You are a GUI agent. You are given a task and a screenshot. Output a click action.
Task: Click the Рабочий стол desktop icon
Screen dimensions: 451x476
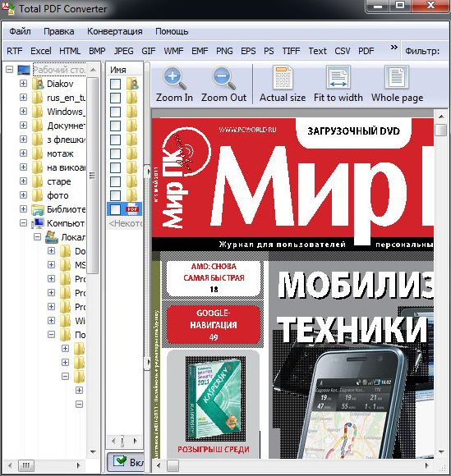pyautogui.click(x=24, y=70)
